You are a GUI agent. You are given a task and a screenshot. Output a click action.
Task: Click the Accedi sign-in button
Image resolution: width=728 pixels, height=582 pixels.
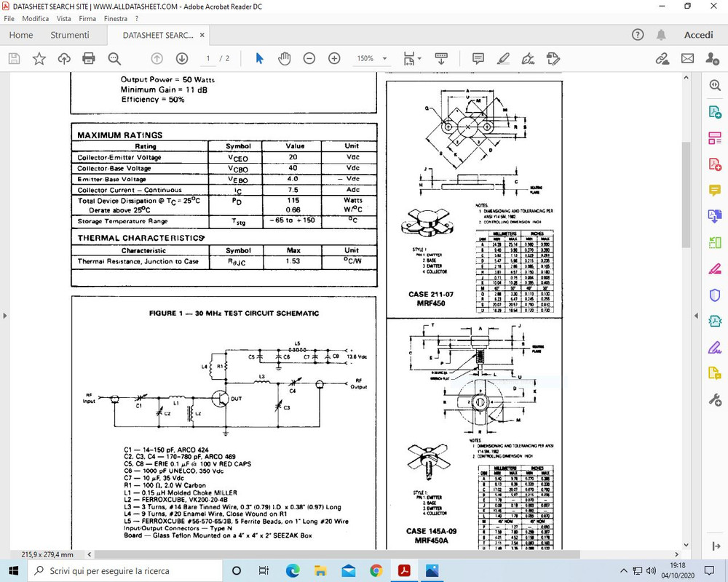click(x=698, y=35)
